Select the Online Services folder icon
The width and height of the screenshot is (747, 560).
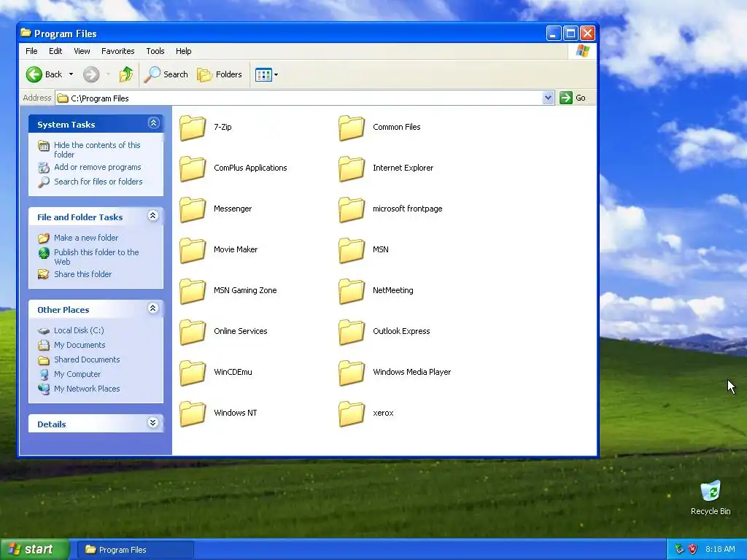[x=193, y=332]
